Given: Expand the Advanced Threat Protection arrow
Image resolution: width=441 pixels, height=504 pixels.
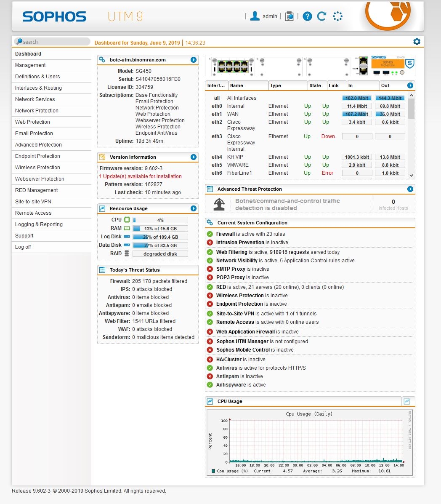Looking at the screenshot, I should coord(410,189).
